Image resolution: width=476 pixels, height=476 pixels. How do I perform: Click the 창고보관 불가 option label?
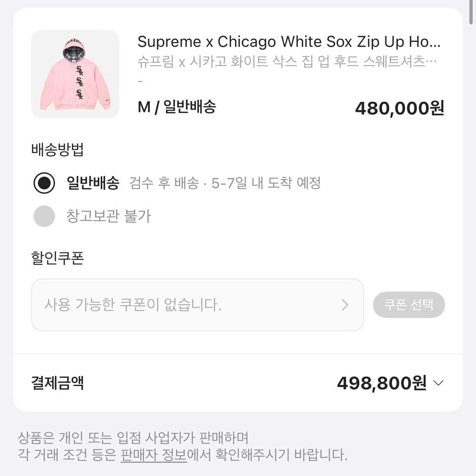coord(108,216)
